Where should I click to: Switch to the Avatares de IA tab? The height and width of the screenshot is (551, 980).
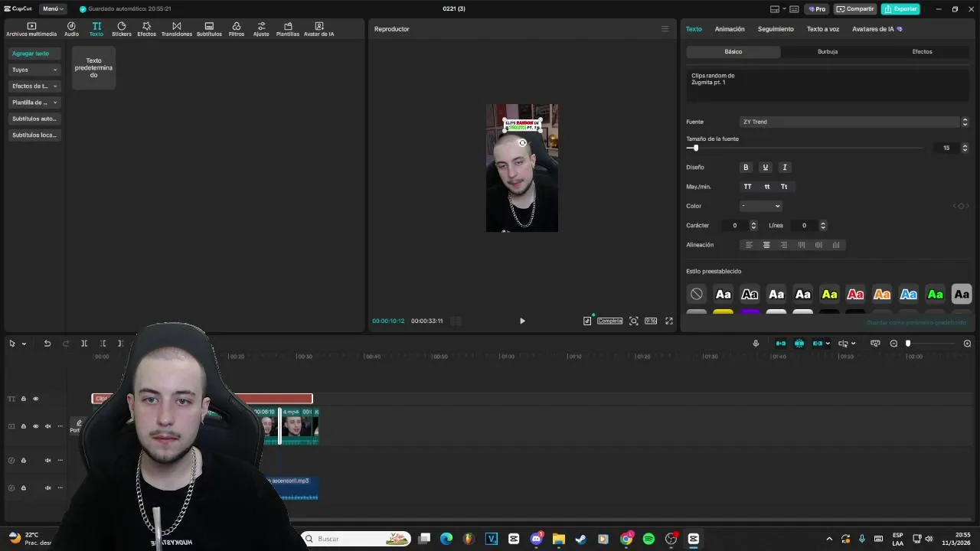coord(877,29)
